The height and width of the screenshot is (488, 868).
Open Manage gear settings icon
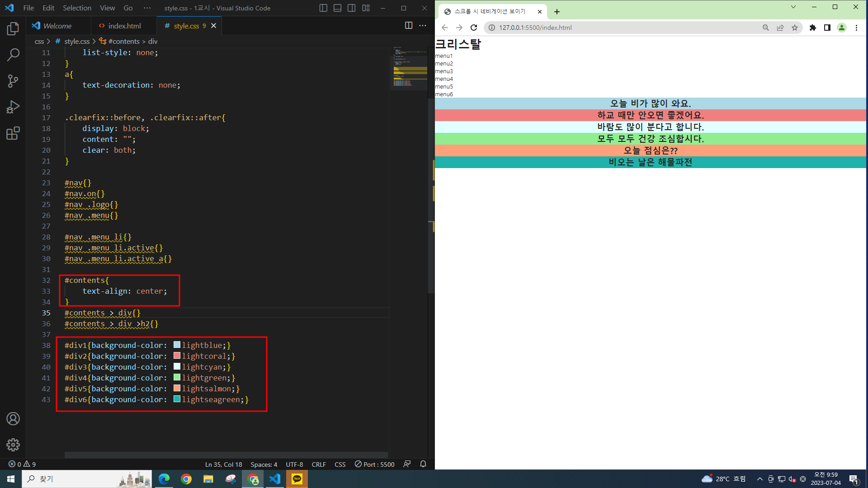pyautogui.click(x=13, y=445)
